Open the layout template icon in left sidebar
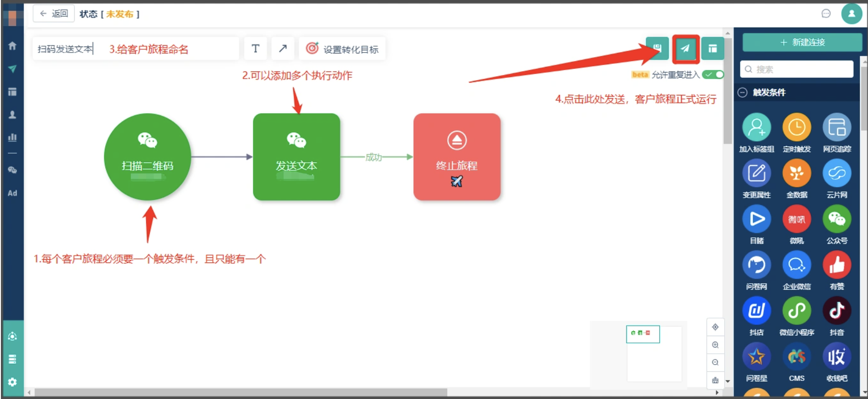 [x=12, y=92]
